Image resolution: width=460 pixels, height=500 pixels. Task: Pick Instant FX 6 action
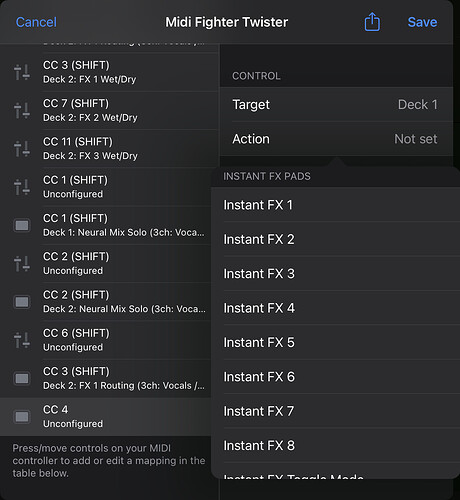point(335,377)
